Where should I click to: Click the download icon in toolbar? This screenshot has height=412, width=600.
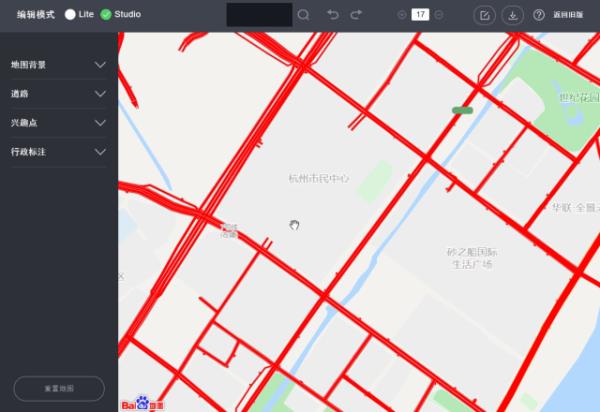[512, 15]
